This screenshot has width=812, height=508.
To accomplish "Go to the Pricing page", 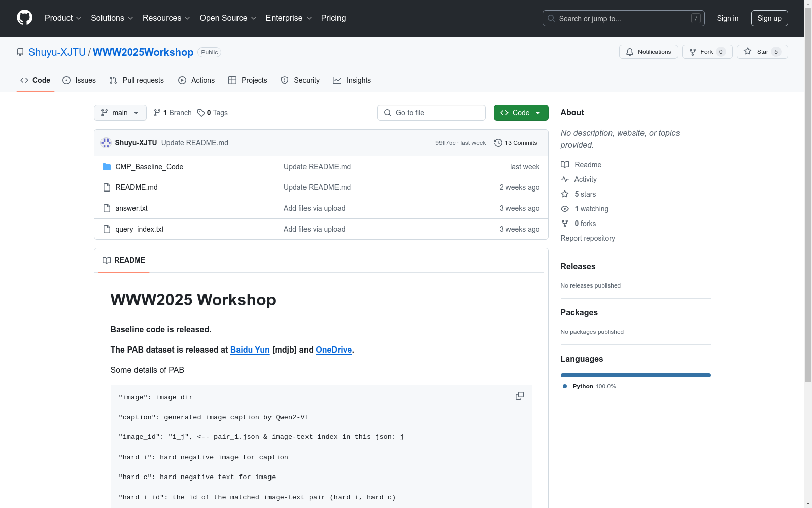I will point(333,18).
